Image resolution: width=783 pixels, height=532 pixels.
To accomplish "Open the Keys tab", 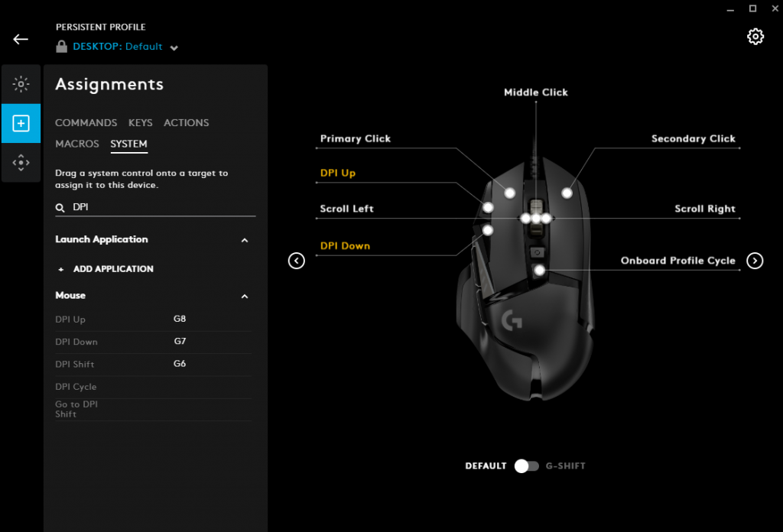I will [x=140, y=122].
